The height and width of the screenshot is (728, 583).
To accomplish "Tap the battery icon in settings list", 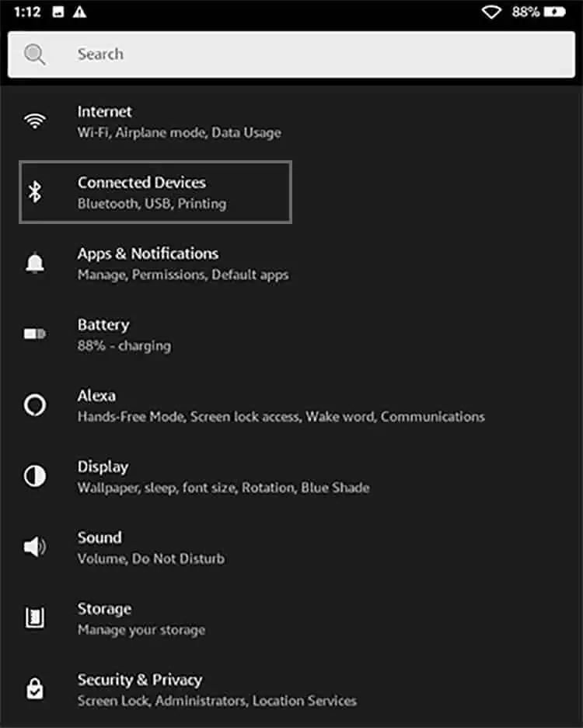I will pos(35,334).
